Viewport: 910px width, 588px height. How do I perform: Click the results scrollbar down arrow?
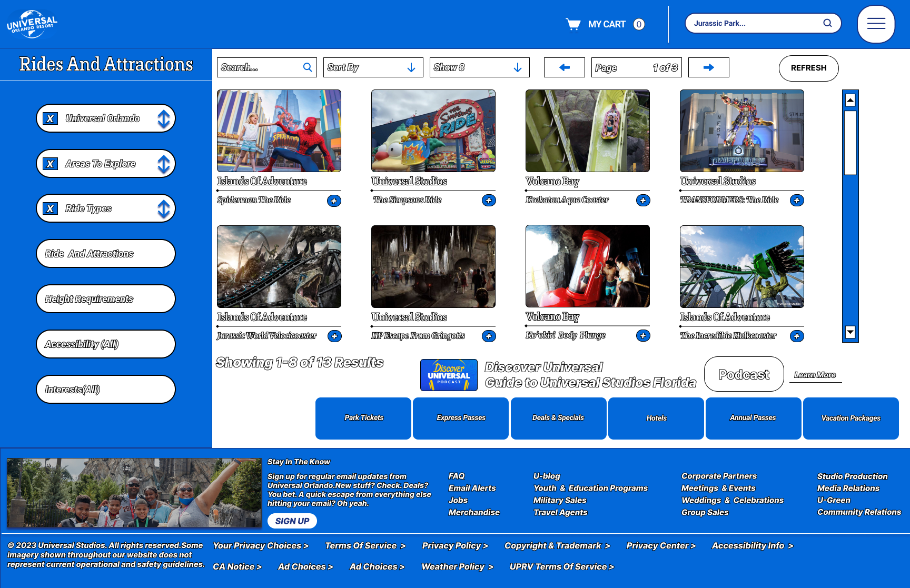pyautogui.click(x=850, y=332)
